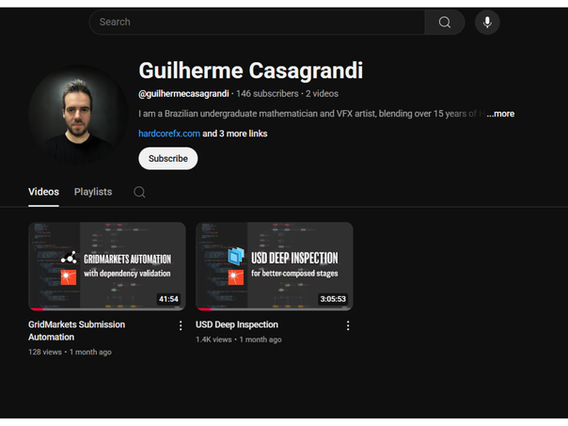Focus the Search input field
The height and width of the screenshot is (426, 568).
[257, 22]
